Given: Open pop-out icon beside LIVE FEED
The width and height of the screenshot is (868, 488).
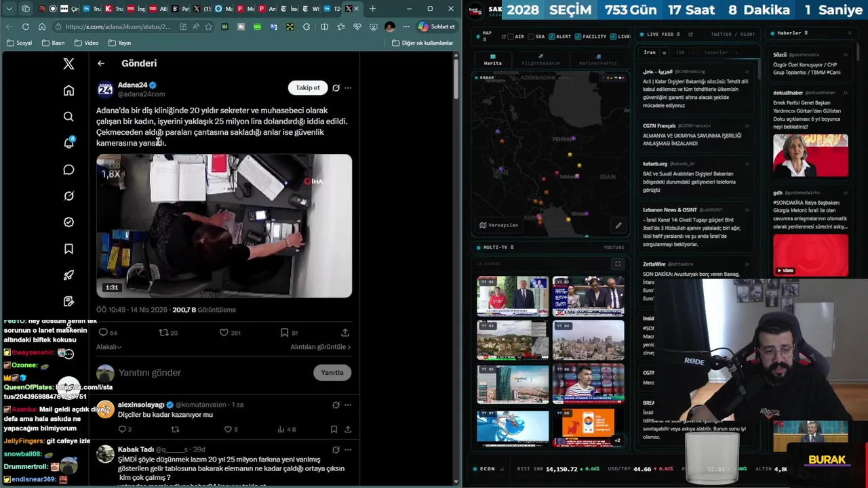Looking at the screenshot, I should click(690, 34).
